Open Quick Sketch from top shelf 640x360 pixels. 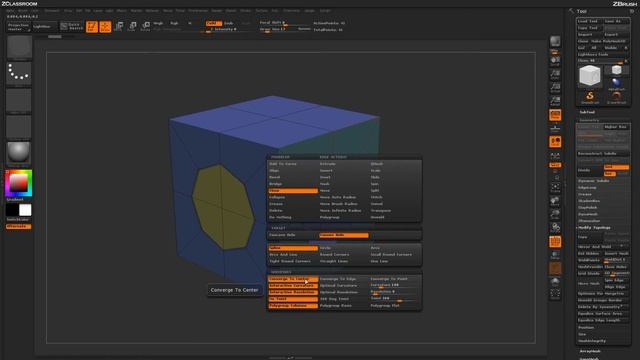pyautogui.click(x=72, y=27)
